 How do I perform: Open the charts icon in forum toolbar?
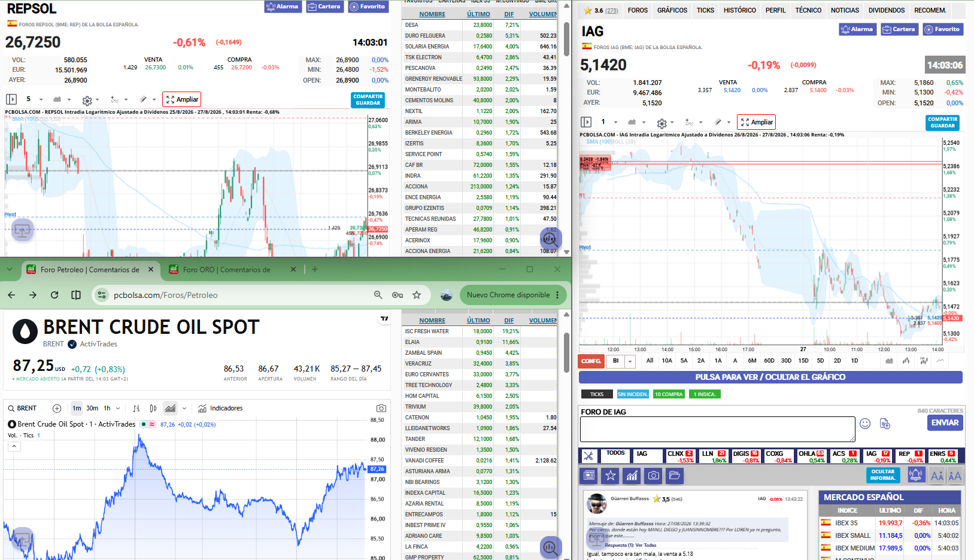632,476
